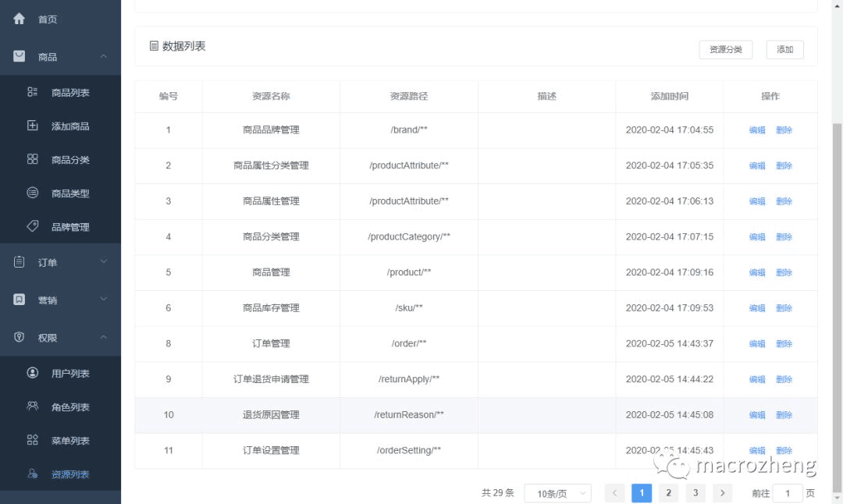Open 资源列表 menu item

click(60, 474)
